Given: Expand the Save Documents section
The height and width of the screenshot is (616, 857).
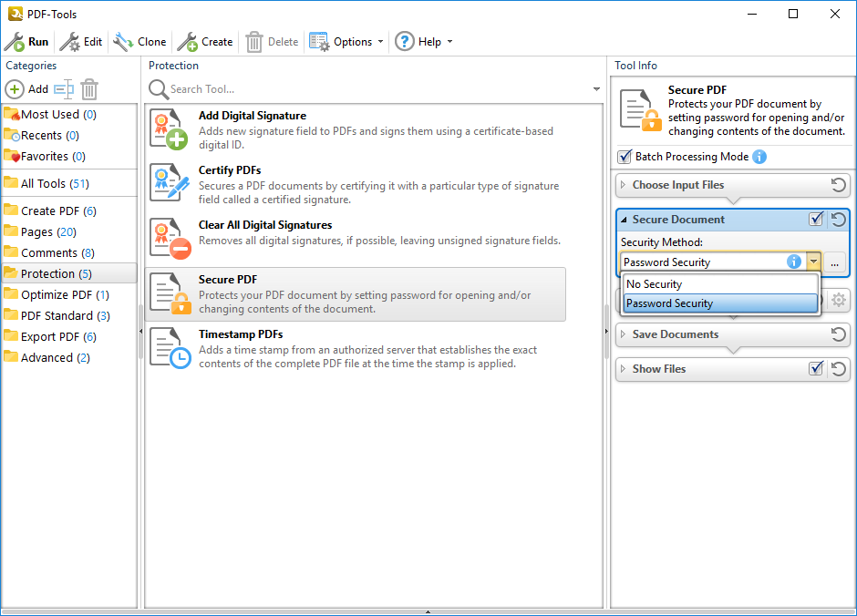Looking at the screenshot, I should click(x=675, y=334).
